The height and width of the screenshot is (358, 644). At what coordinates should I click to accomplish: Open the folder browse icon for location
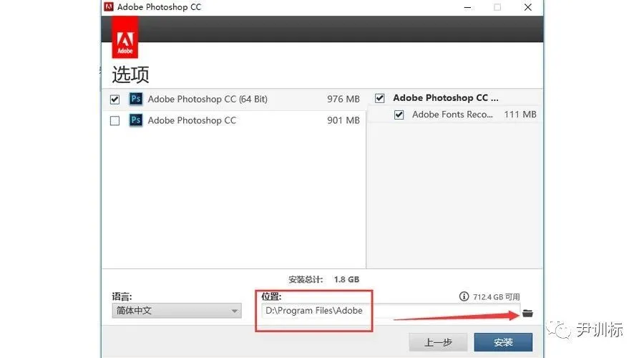coord(528,314)
